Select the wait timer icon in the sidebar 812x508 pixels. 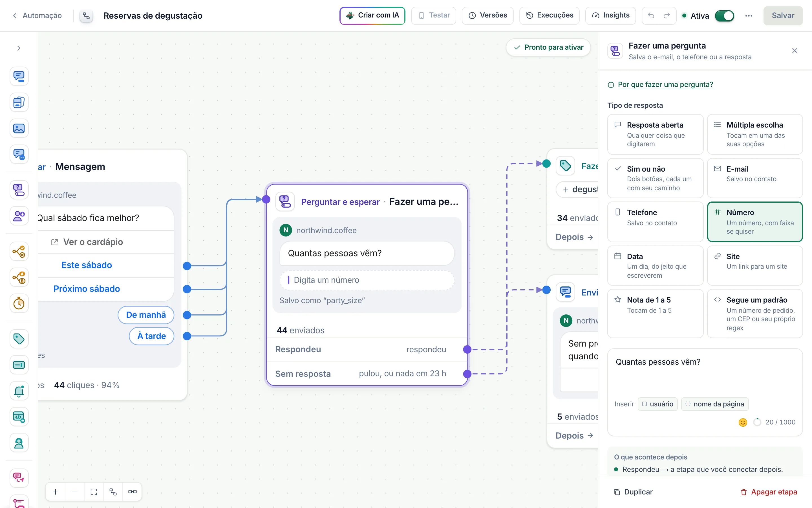click(x=19, y=303)
